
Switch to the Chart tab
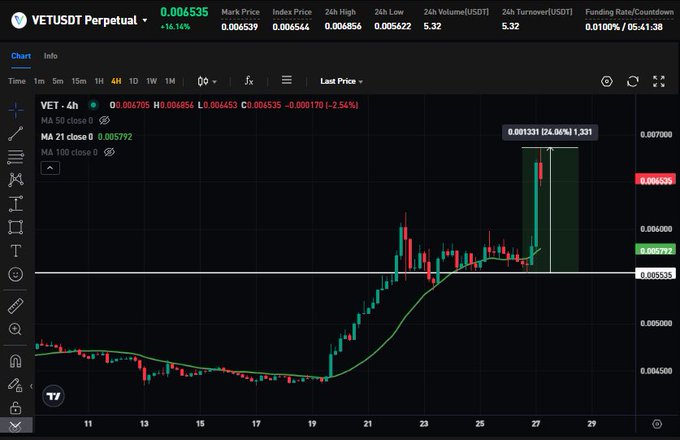pyautogui.click(x=21, y=56)
